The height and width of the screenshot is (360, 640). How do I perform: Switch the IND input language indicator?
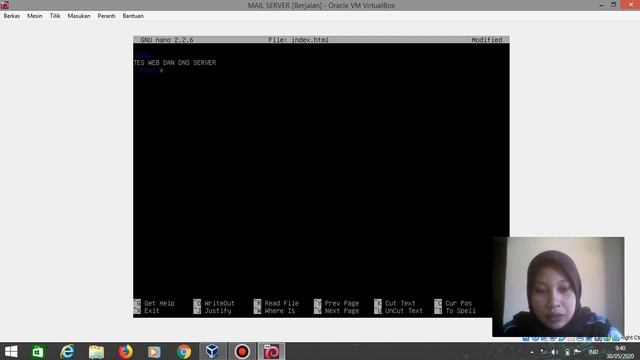pos(593,352)
